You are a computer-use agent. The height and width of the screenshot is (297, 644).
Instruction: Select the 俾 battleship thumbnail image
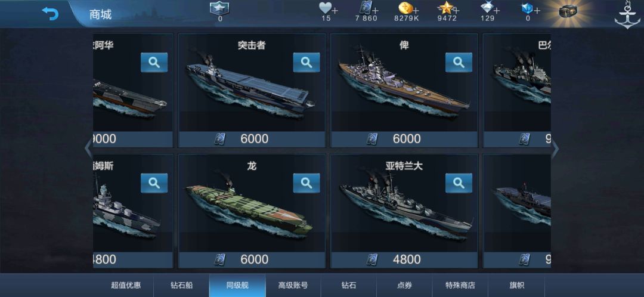(x=404, y=85)
